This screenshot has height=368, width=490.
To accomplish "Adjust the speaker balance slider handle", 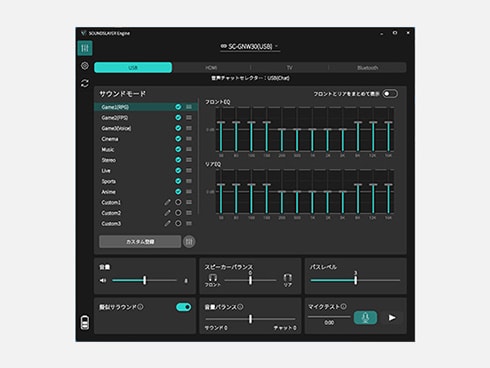I will [x=250, y=280].
